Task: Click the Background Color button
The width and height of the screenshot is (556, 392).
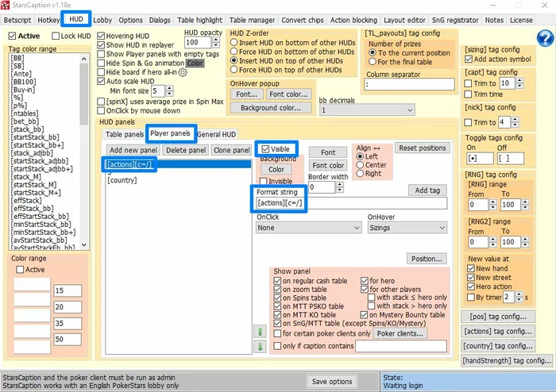Action: click(x=276, y=169)
